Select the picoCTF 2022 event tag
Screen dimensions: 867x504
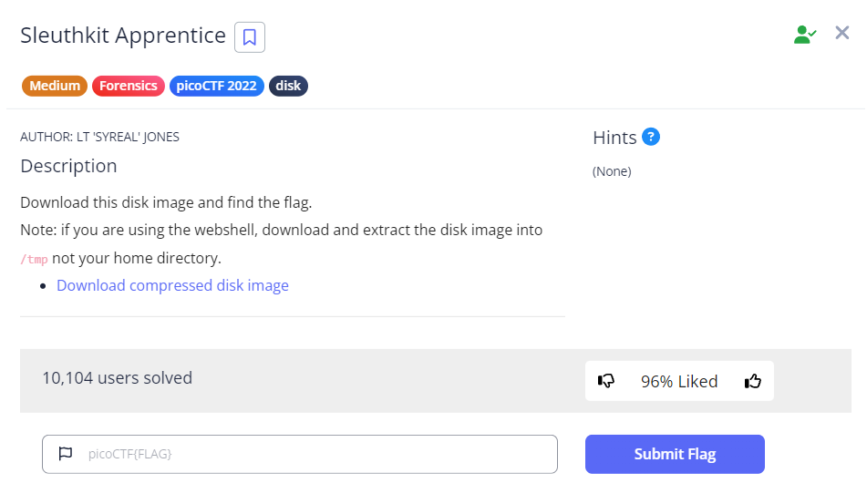(x=216, y=86)
